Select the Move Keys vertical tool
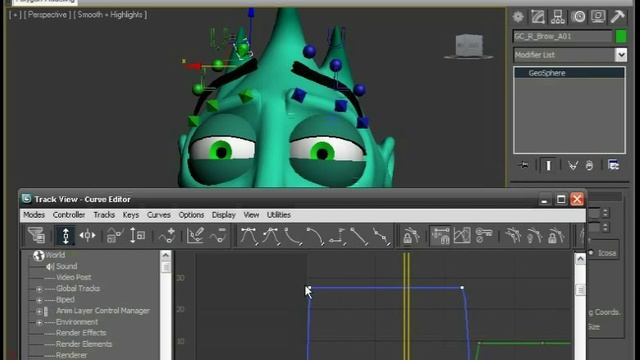Screen dimensions: 640x360 [66, 236]
